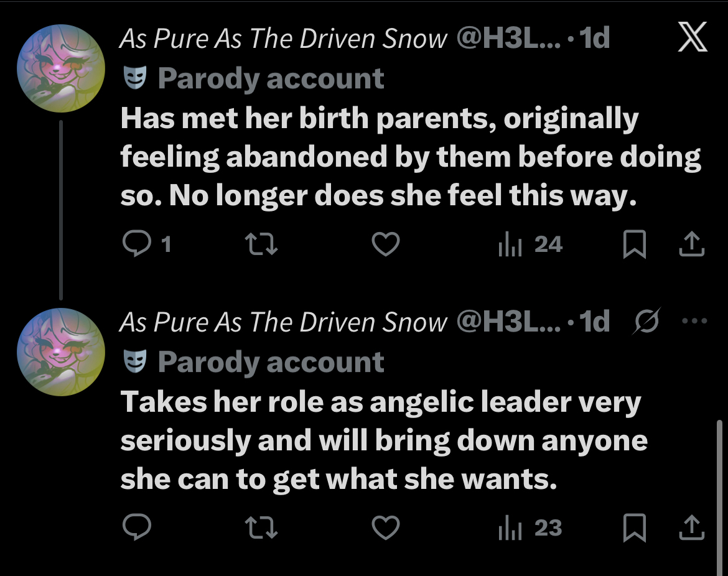View analytics showing 24 views

(x=530, y=245)
